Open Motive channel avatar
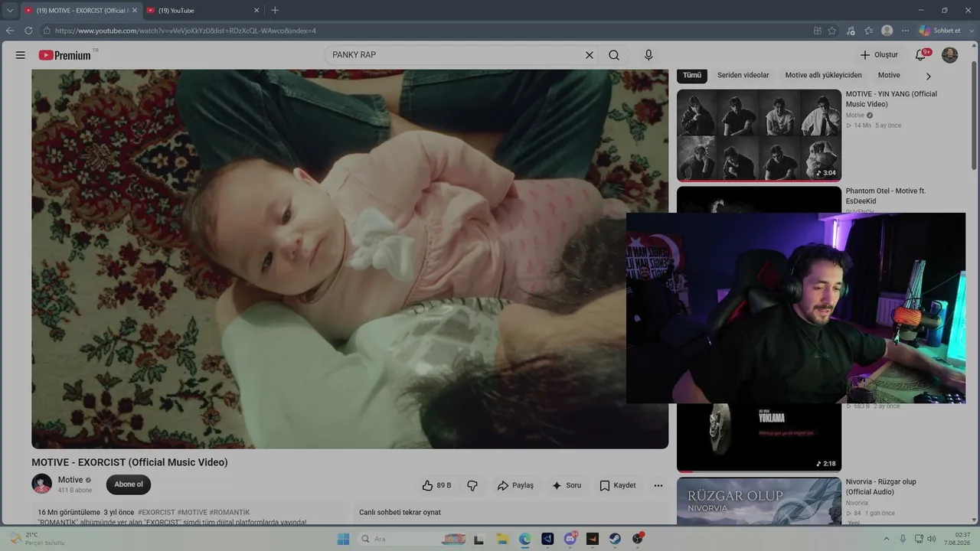This screenshot has height=551, width=980. [41, 484]
